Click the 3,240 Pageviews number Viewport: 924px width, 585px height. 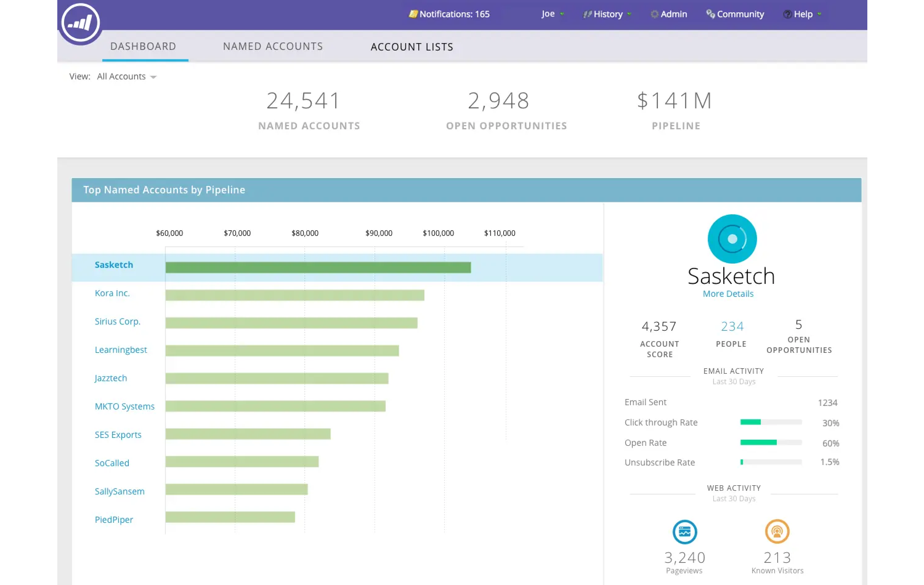[685, 557]
